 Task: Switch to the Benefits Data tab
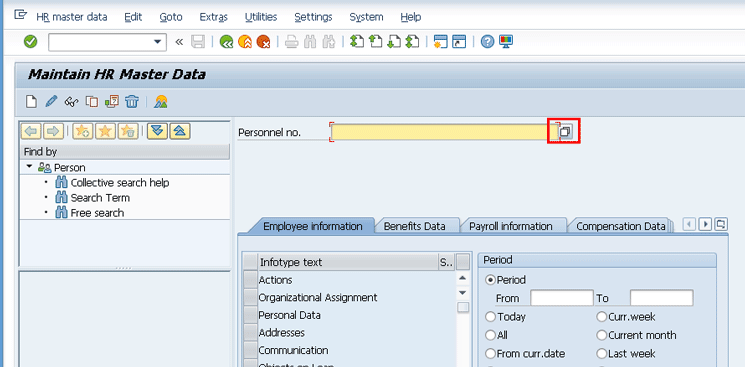click(414, 226)
